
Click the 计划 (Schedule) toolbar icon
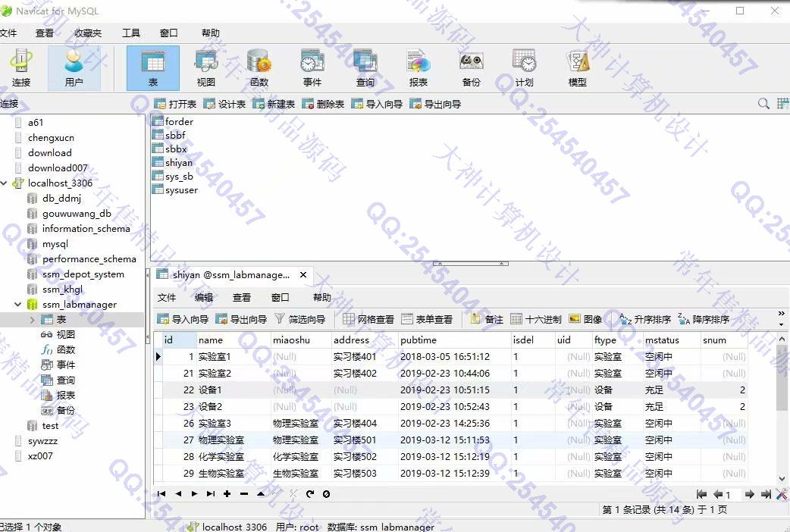[524, 67]
